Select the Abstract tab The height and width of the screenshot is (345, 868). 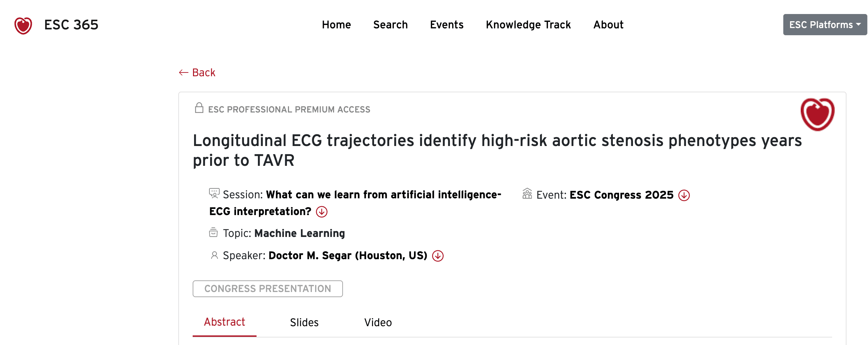point(224,322)
